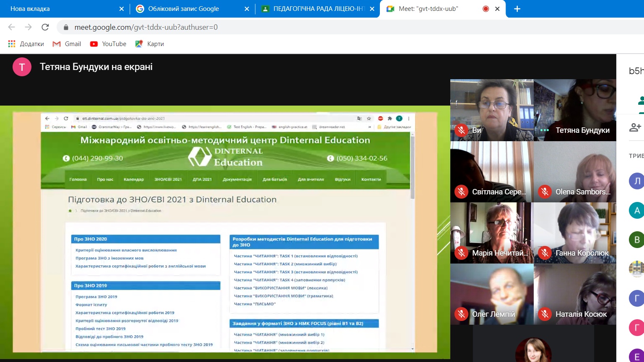Open Програма ЗНО з іноземних мов link
This screenshot has width=644, height=362.
(x=109, y=258)
